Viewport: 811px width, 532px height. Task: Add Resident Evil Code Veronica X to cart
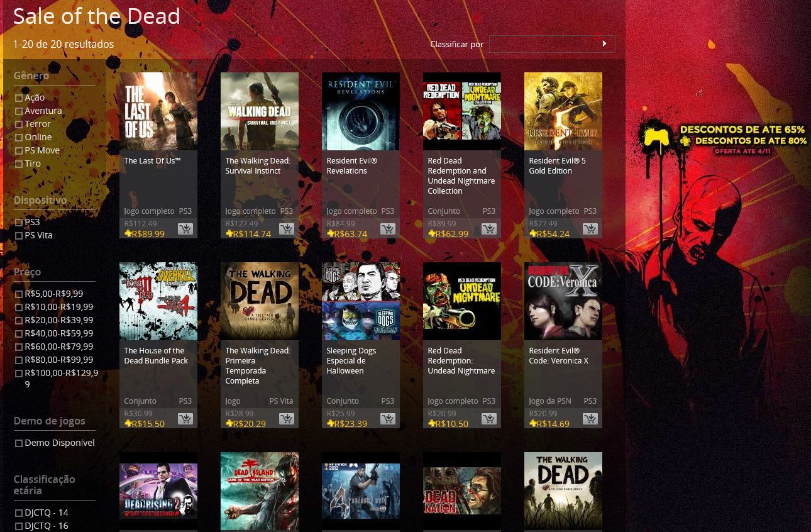(590, 419)
